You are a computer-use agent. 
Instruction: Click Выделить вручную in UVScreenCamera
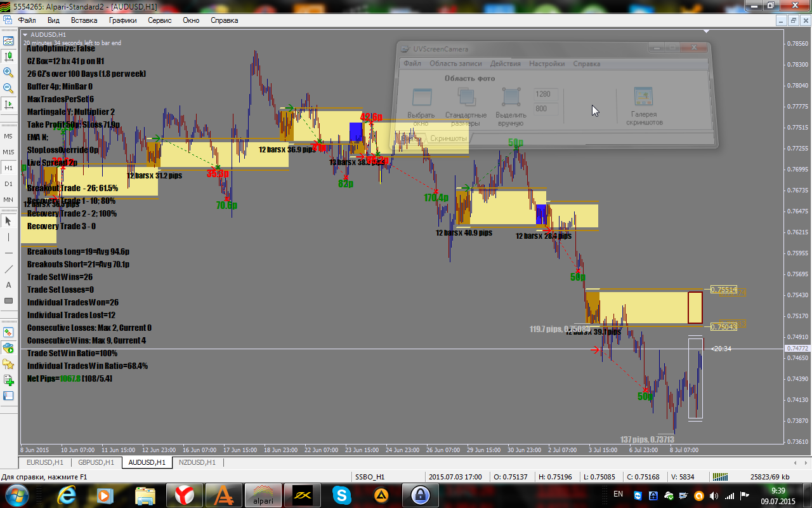click(511, 107)
